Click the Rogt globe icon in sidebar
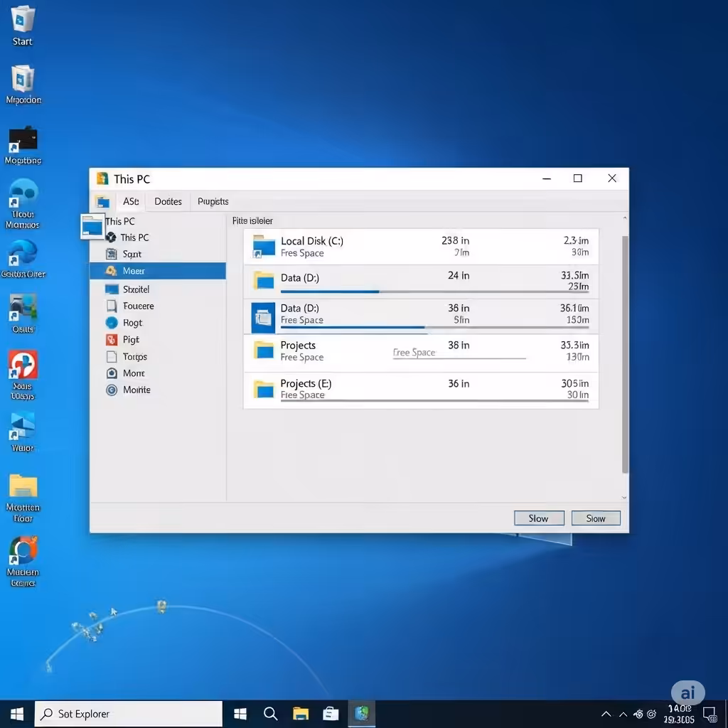This screenshot has height=728, width=728. click(x=112, y=323)
